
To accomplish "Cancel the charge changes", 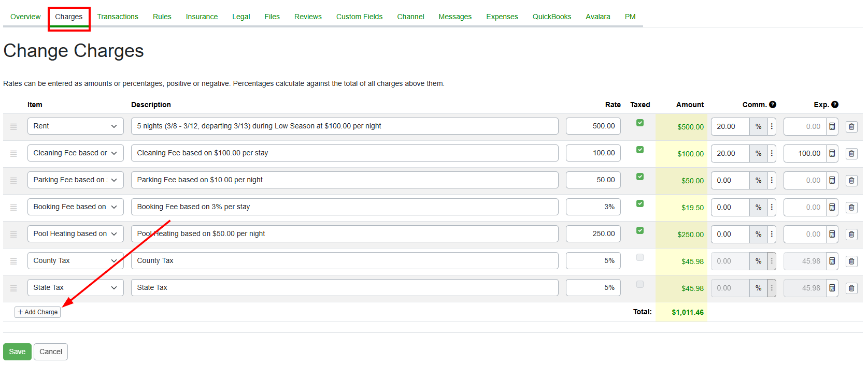I will coord(51,352).
